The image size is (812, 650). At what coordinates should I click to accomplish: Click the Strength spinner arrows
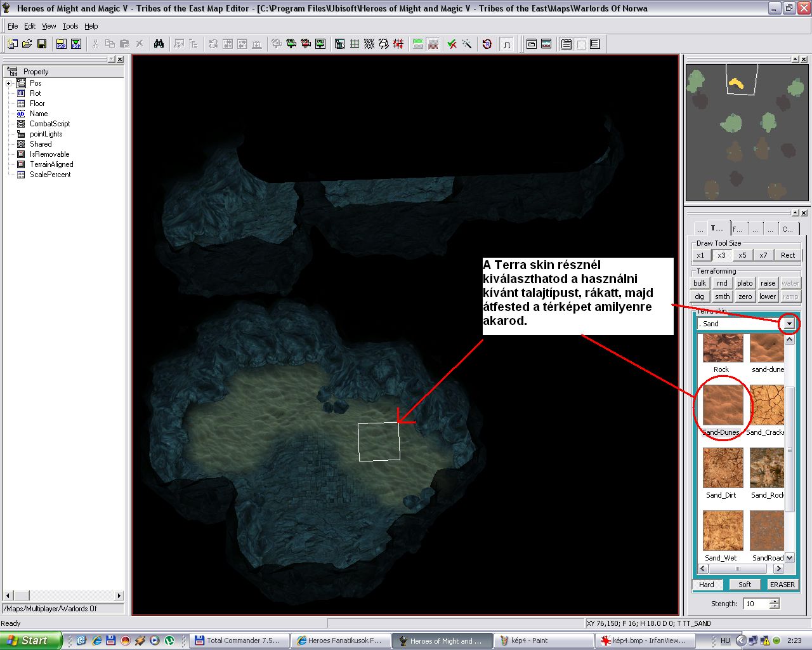(x=774, y=604)
